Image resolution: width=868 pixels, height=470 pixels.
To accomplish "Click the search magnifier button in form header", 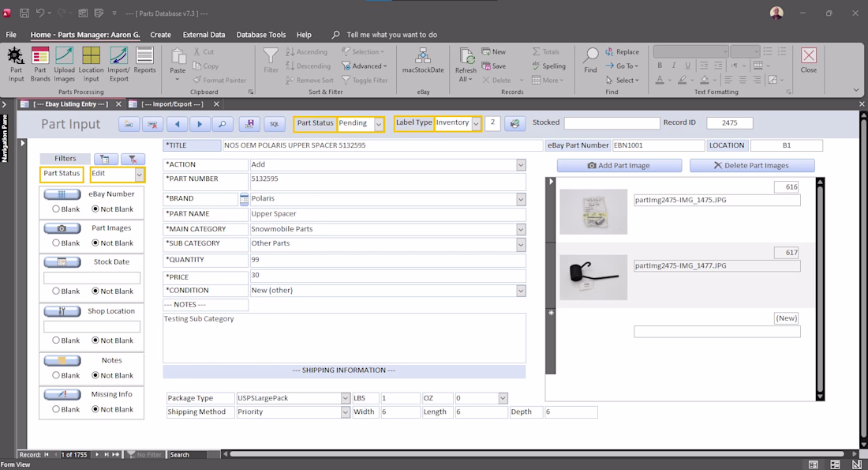I will pos(223,124).
